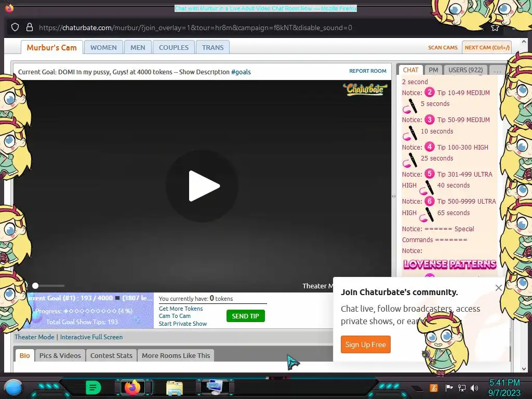
Task: Click the LOVENSE PATTERNS banner in chat
Action: pyautogui.click(x=449, y=264)
